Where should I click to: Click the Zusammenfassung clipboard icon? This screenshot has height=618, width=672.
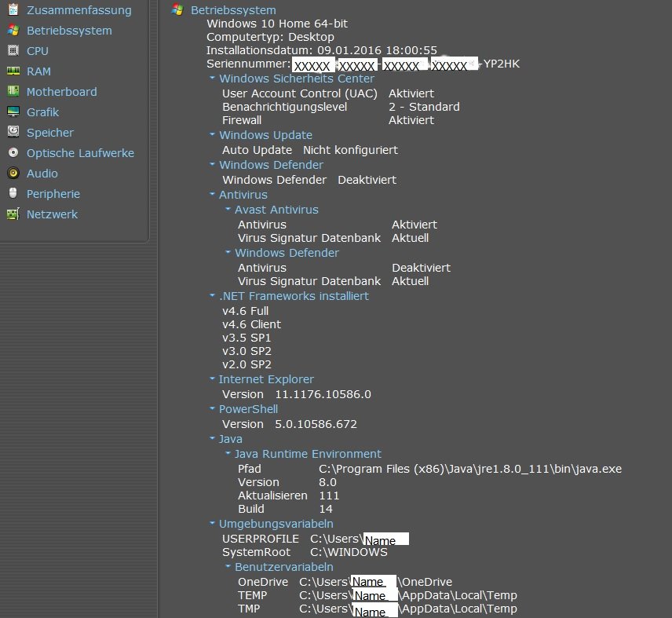coord(13,10)
